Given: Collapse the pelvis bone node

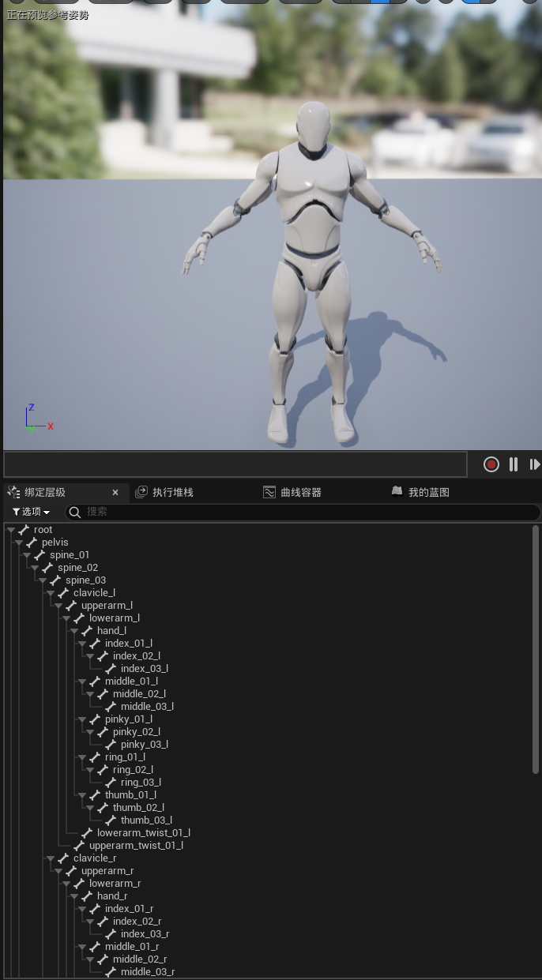Looking at the screenshot, I should pyautogui.click(x=19, y=543).
